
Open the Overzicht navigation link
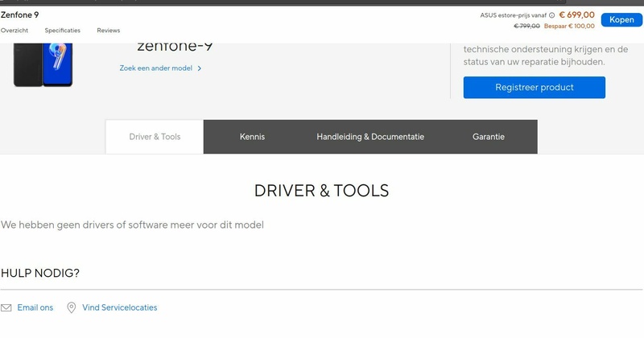(14, 31)
